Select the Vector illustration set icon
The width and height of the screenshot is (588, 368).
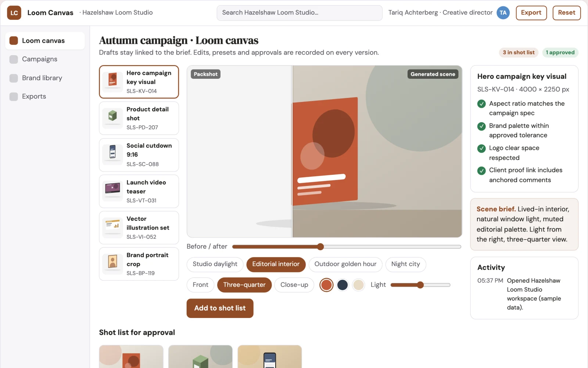pos(113,227)
